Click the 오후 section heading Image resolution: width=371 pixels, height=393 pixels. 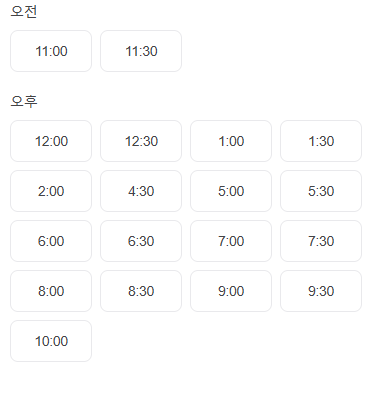[x=24, y=101]
